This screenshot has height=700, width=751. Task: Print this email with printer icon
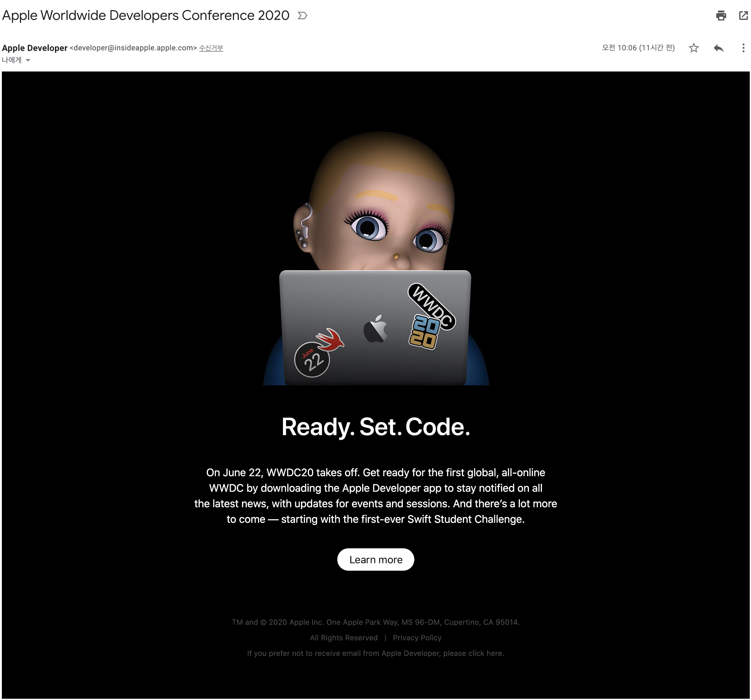pyautogui.click(x=721, y=16)
